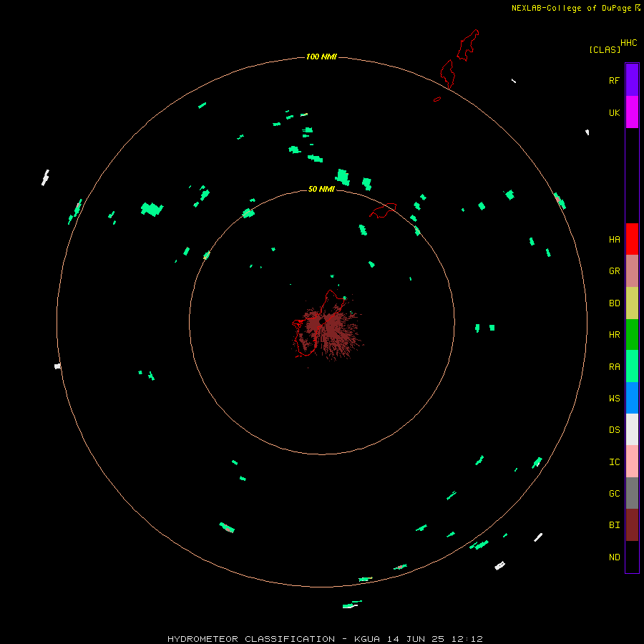Viewport: 644px width, 644px height.
Task: Select the IC light pink legend swatch
Action: pyautogui.click(x=632, y=462)
